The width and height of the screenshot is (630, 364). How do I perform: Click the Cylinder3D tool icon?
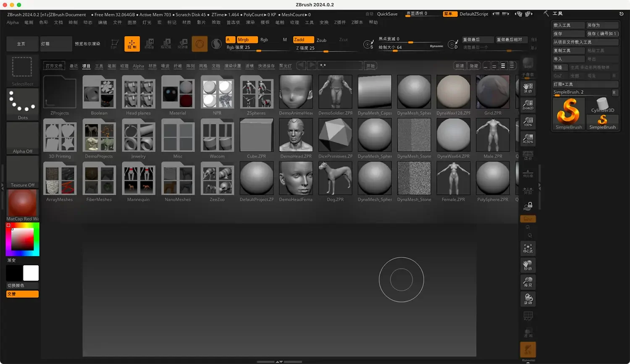(x=602, y=105)
